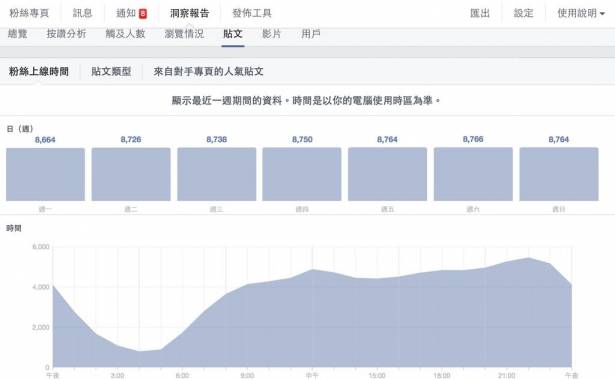
Task: Select 貼文類型 sub-tab
Action: pos(111,71)
